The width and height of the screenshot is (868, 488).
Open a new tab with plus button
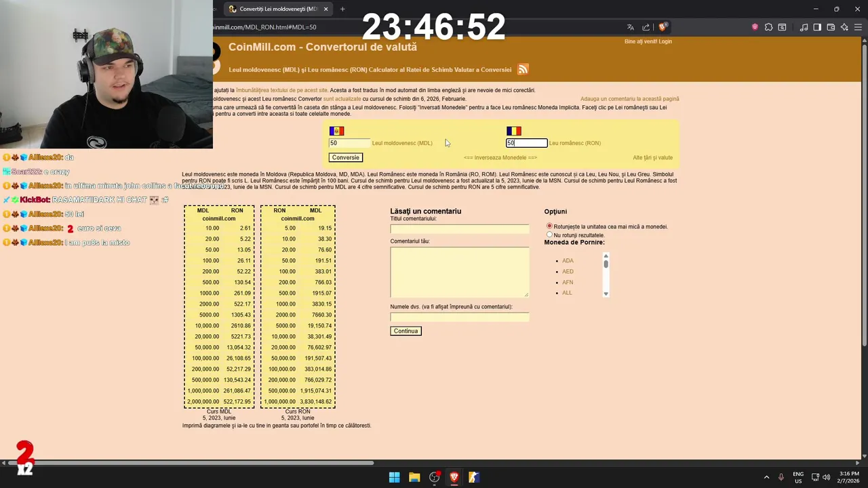(x=342, y=9)
